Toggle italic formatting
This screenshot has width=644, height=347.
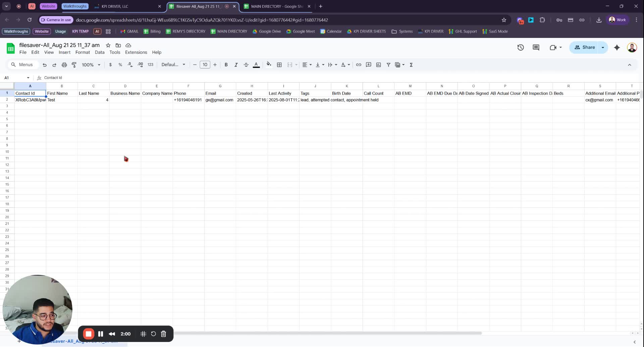coord(236,65)
